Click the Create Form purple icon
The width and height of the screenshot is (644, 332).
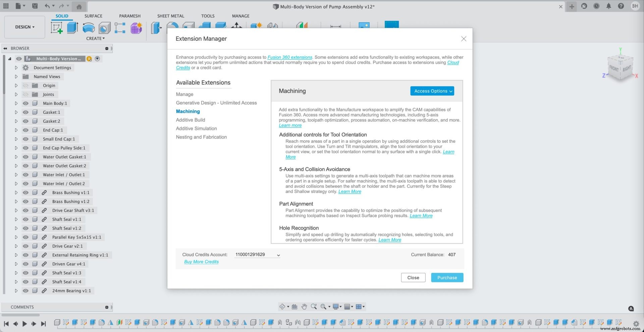(136, 28)
